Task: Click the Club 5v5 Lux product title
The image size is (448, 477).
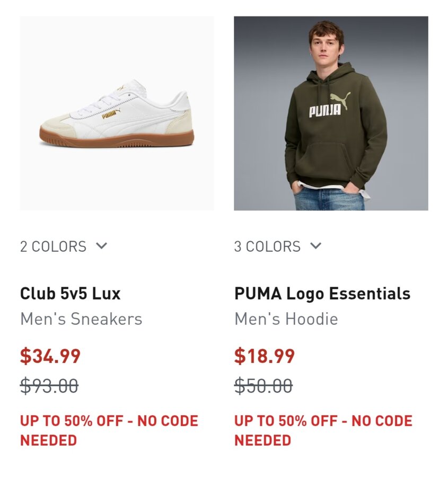Action: coord(71,293)
